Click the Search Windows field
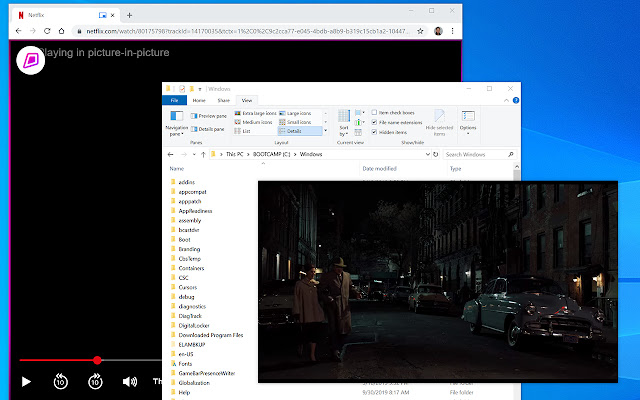This screenshot has width=640, height=400. tap(480, 154)
